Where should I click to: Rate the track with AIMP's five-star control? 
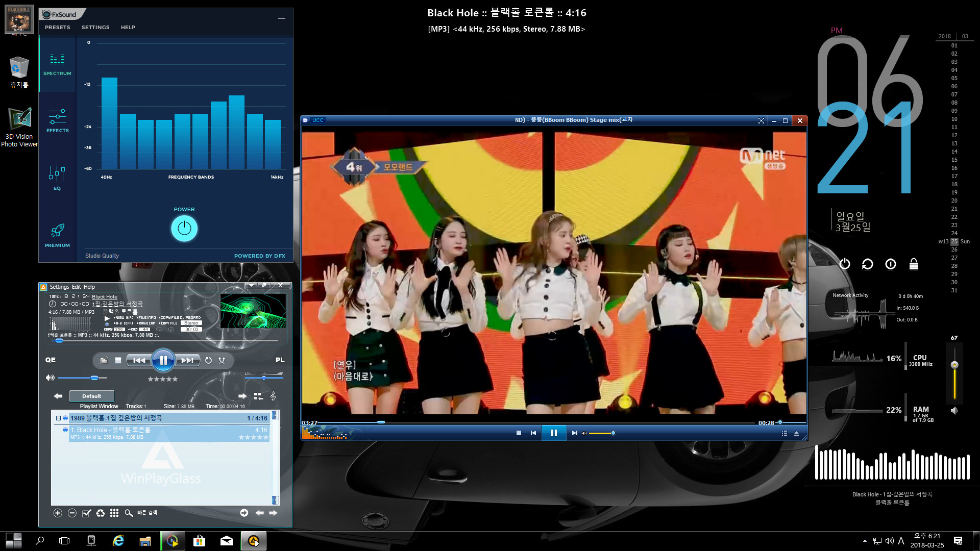point(163,379)
